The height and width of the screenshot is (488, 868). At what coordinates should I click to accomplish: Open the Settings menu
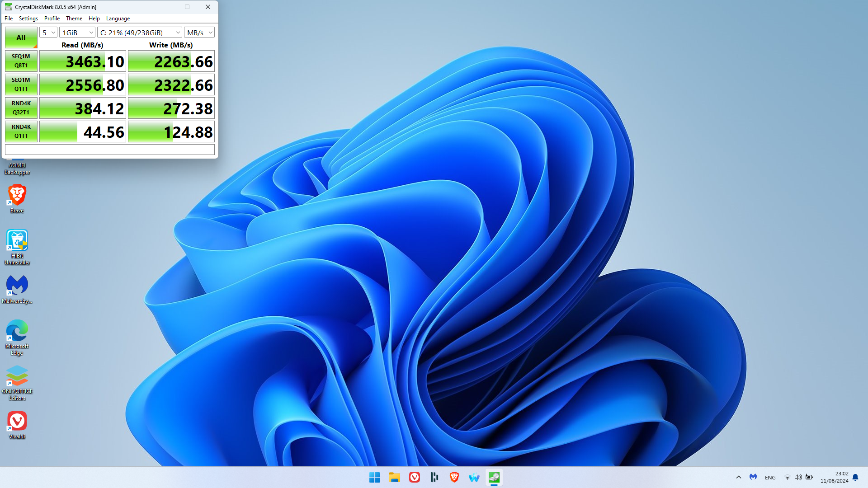pyautogui.click(x=28, y=19)
